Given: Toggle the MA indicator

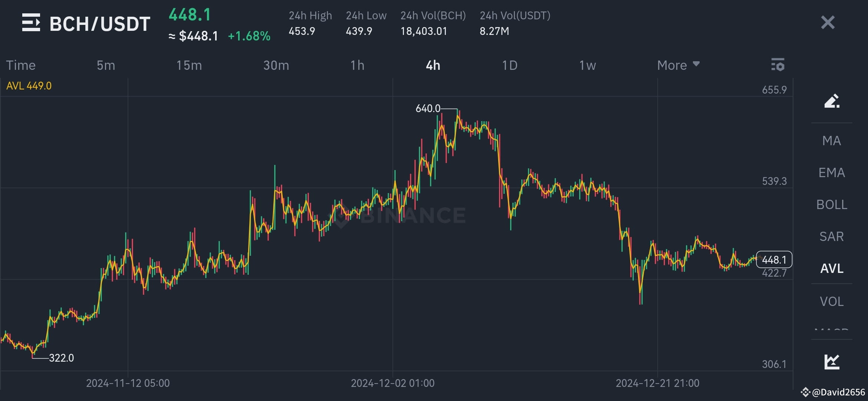Looking at the screenshot, I should click(831, 141).
